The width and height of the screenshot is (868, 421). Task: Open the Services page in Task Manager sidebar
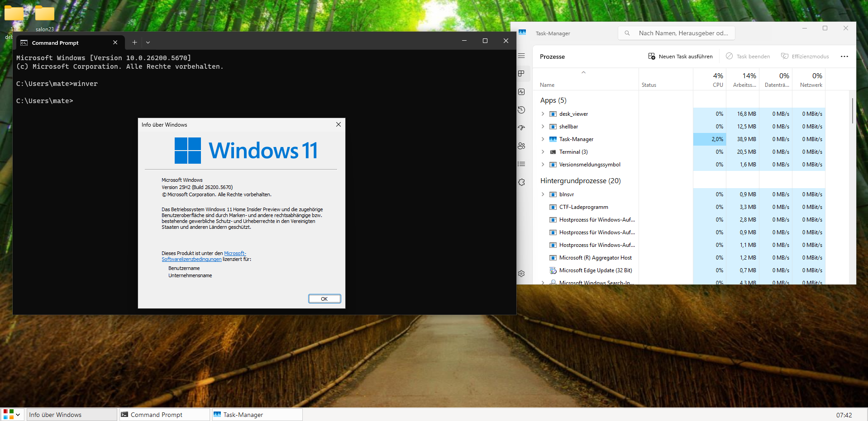click(x=521, y=182)
